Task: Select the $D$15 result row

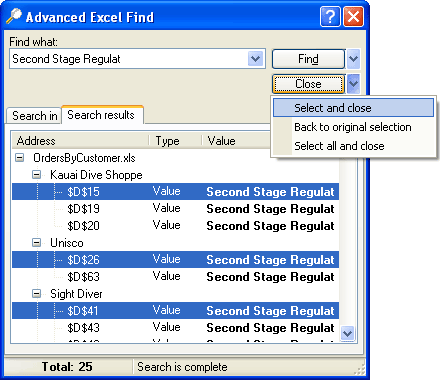Action: (x=176, y=192)
